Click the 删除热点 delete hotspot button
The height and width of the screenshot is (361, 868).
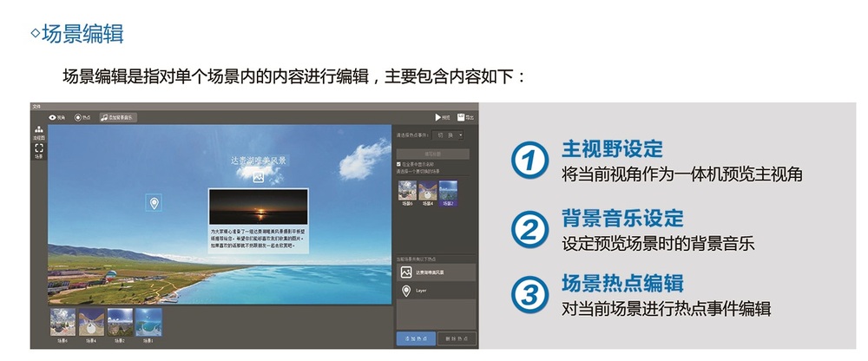[x=457, y=338]
